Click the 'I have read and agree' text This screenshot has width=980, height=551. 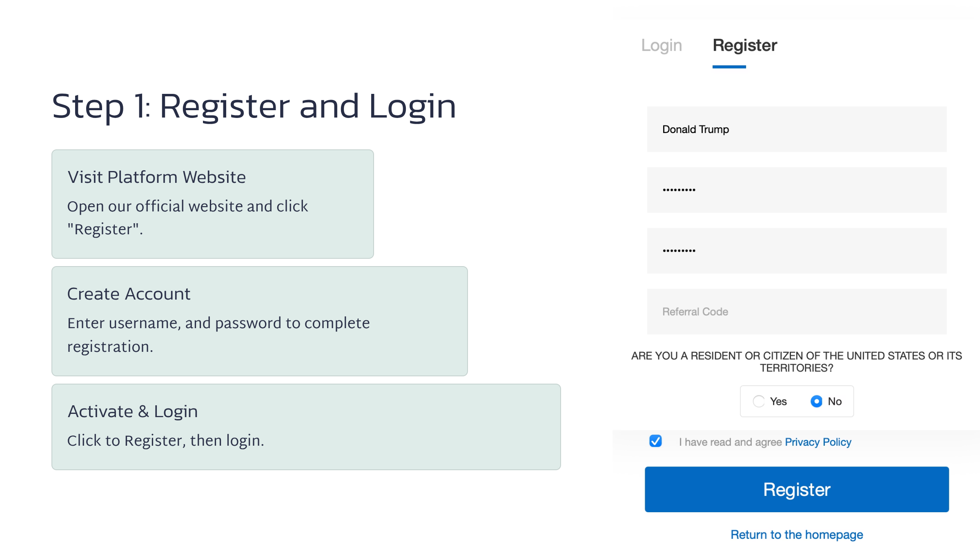[730, 442]
